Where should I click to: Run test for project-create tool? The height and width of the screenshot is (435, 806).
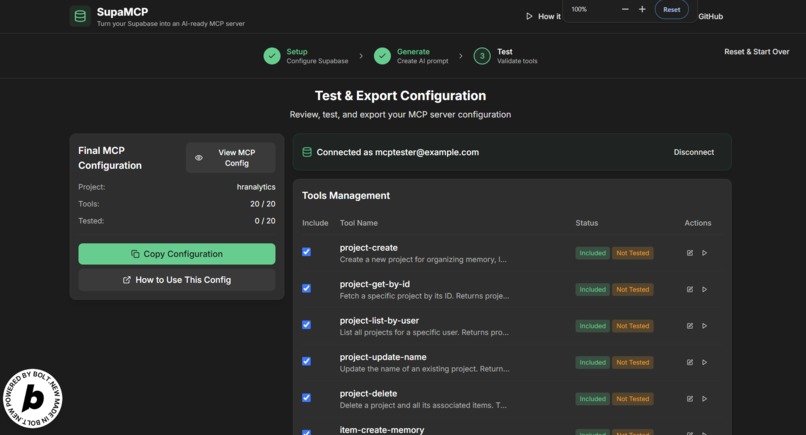click(704, 253)
